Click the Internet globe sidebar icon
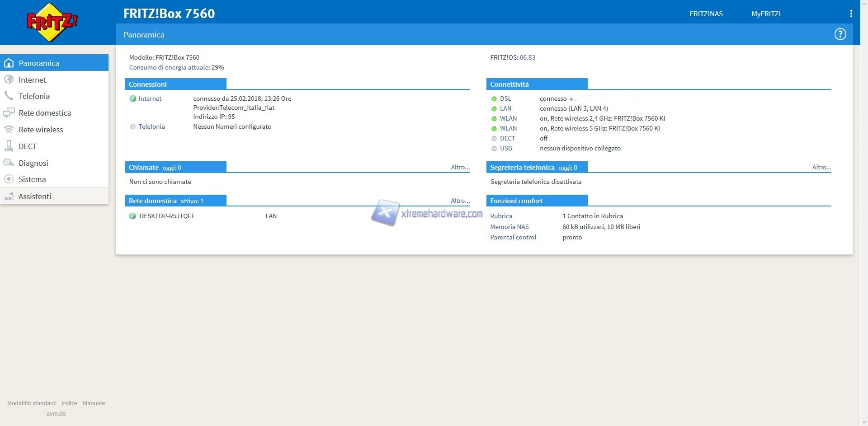This screenshot has width=868, height=426. 9,80
